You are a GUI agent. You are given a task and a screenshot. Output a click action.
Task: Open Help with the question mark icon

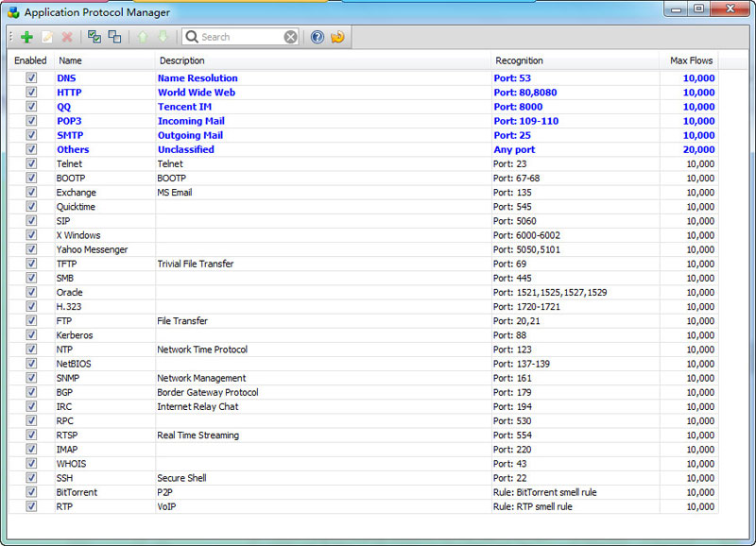point(318,37)
